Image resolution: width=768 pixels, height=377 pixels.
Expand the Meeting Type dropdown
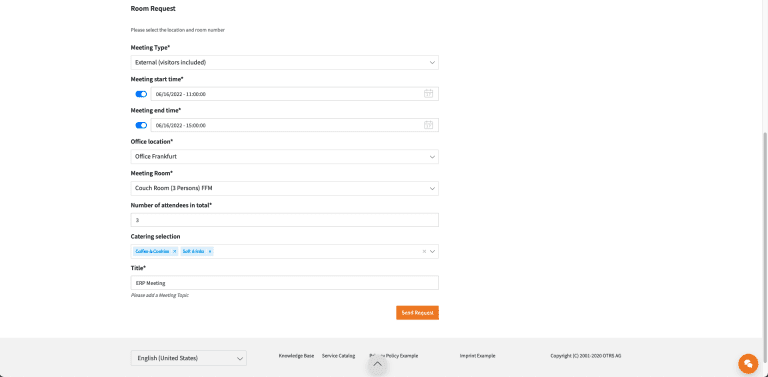[x=285, y=63]
